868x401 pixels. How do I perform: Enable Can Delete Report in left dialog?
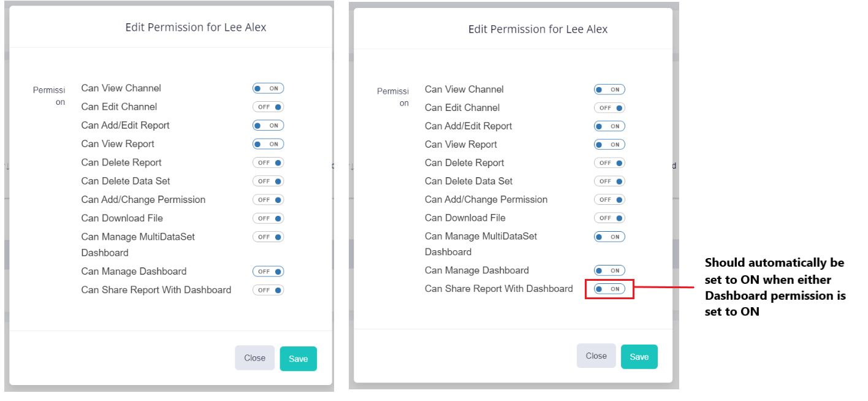tap(268, 162)
